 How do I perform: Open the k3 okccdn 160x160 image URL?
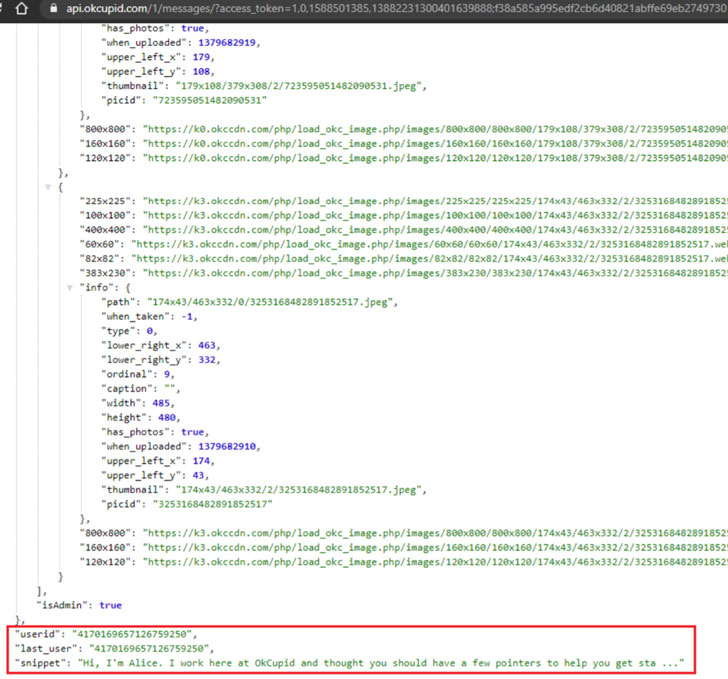tap(435, 547)
